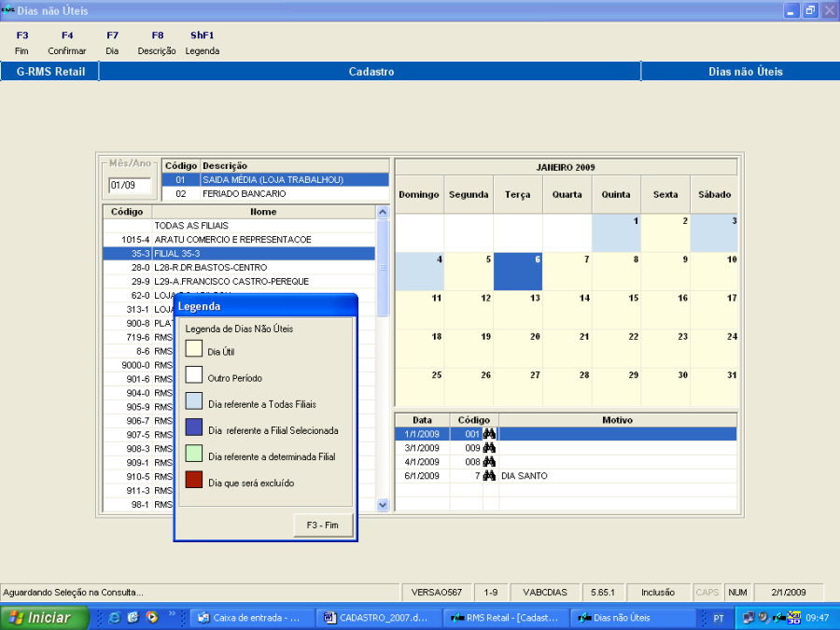
Task: Select 9000-0 RMS branch row
Action: pyautogui.click(x=138, y=365)
